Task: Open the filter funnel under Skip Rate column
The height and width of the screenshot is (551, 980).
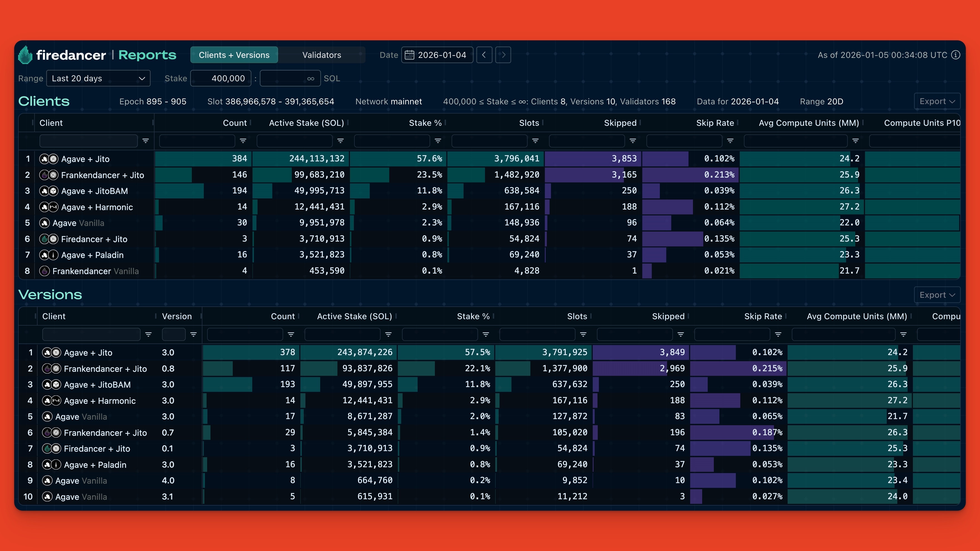Action: click(730, 141)
